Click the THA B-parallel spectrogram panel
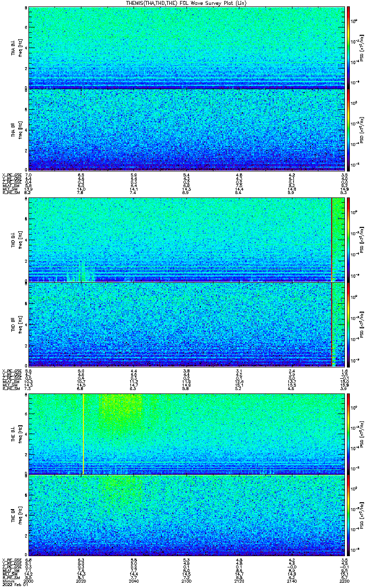 coord(185,129)
